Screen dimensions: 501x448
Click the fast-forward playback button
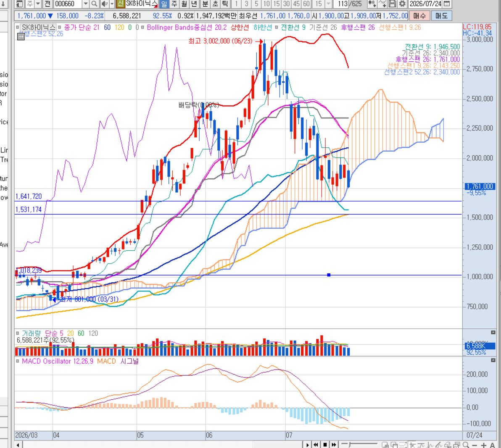(334, 445)
